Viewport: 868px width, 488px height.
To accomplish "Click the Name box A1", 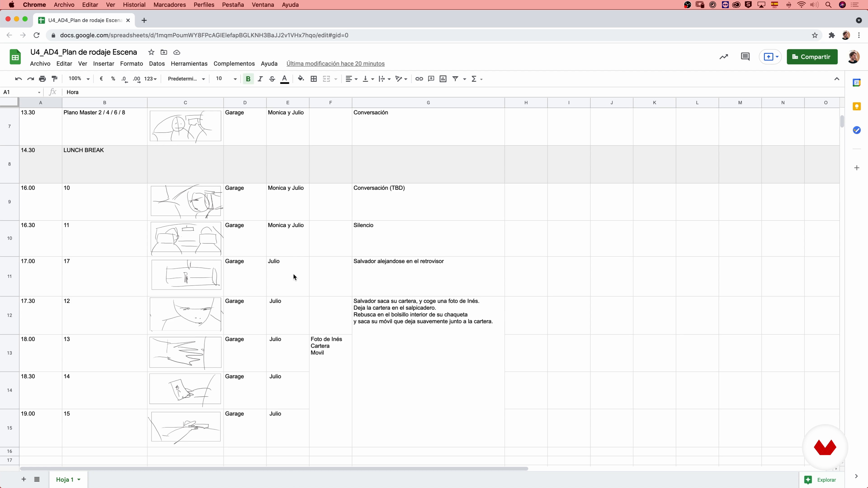I will click(x=21, y=92).
